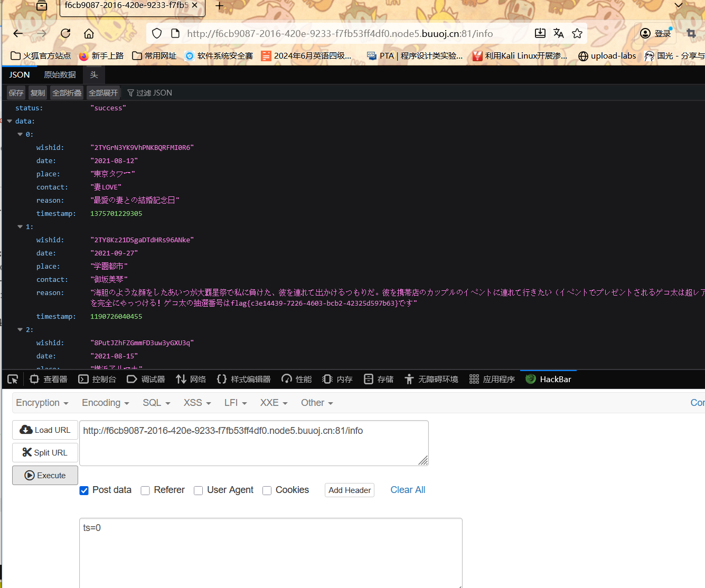Open the Encryption dropdown in HackBar
The width and height of the screenshot is (705, 588).
(x=42, y=403)
